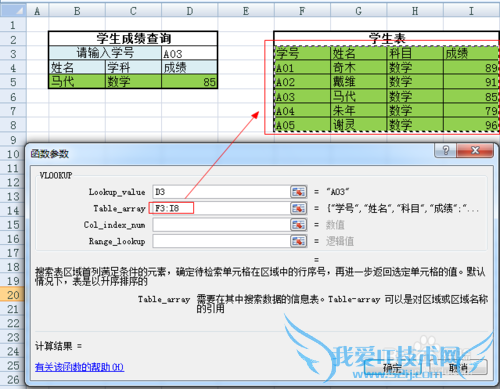Click score cell 96 in student table

471,125
